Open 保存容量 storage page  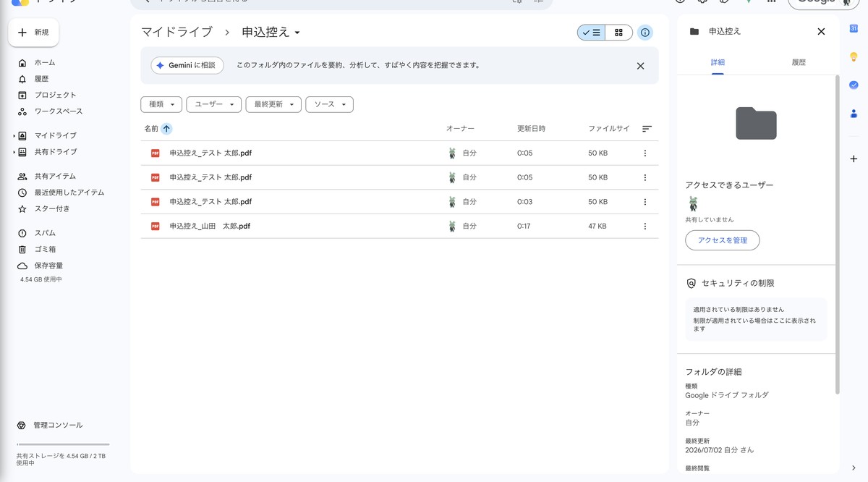click(48, 266)
